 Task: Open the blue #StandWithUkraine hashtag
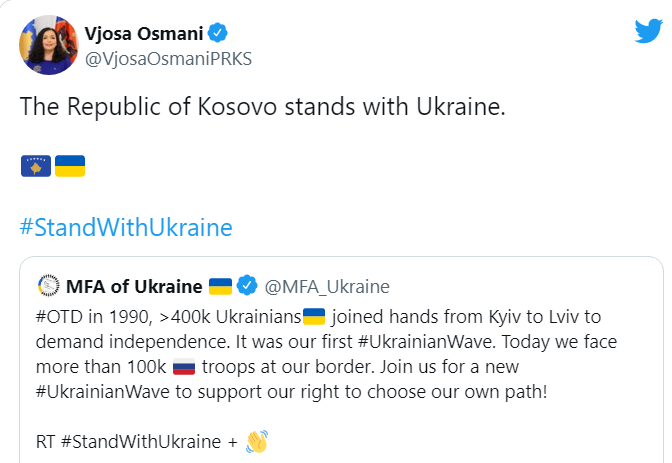coord(126,227)
